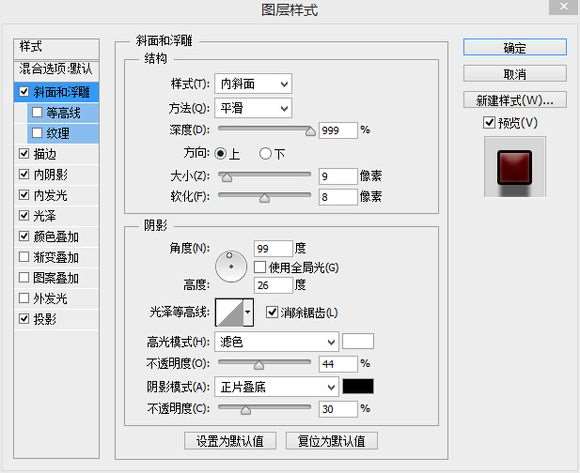Uncheck the 颜色叠加 effect

point(24,236)
